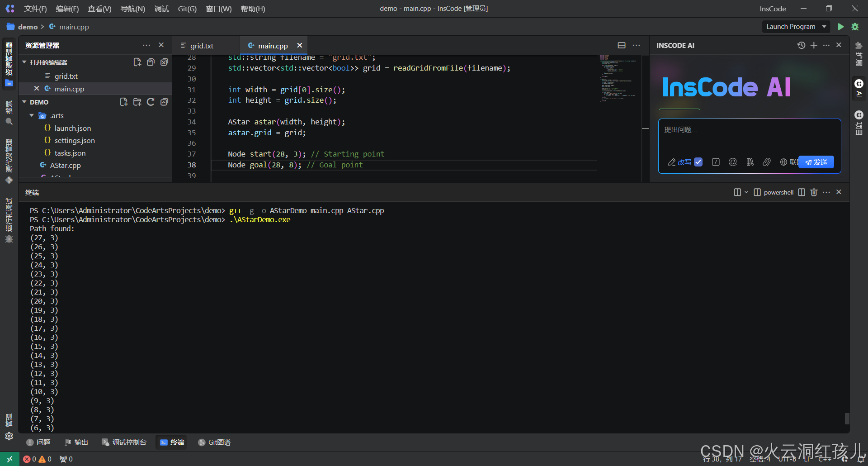Create new folder in DEMO
The image size is (868, 466).
pos(137,102)
